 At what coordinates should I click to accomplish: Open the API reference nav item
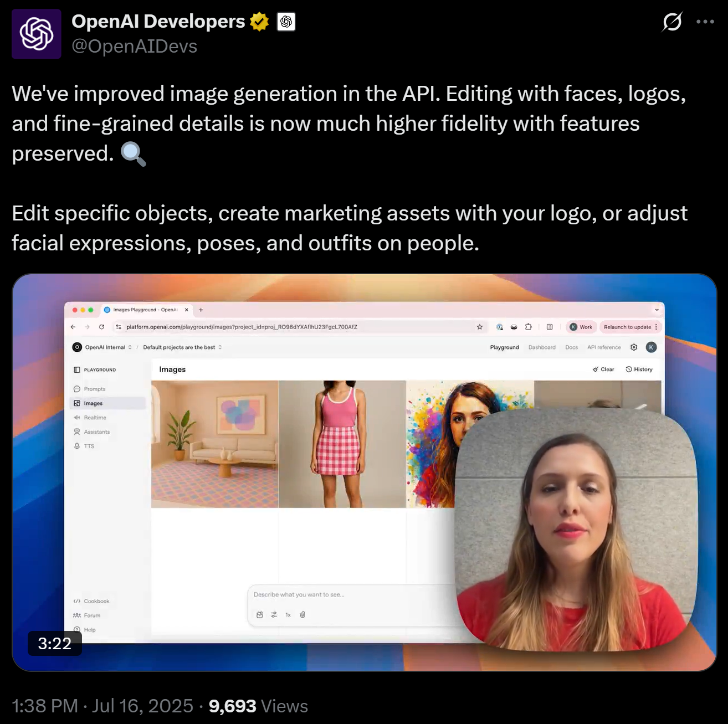click(x=604, y=347)
